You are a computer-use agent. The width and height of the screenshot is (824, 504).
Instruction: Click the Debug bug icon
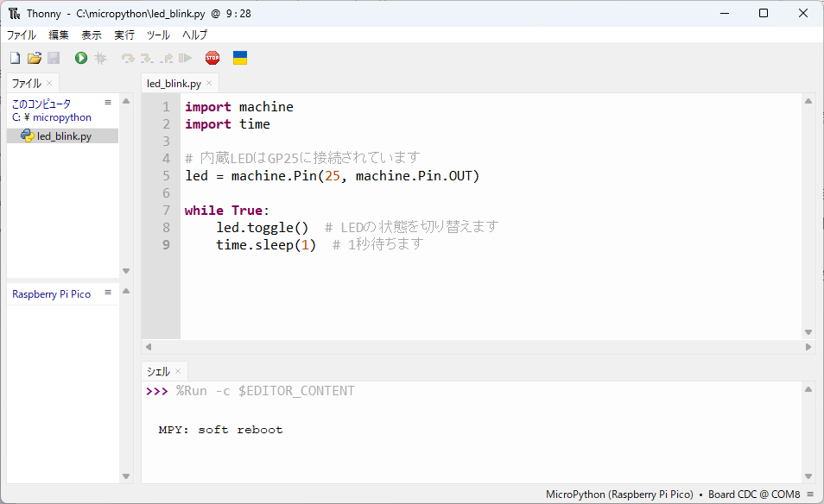(x=100, y=58)
